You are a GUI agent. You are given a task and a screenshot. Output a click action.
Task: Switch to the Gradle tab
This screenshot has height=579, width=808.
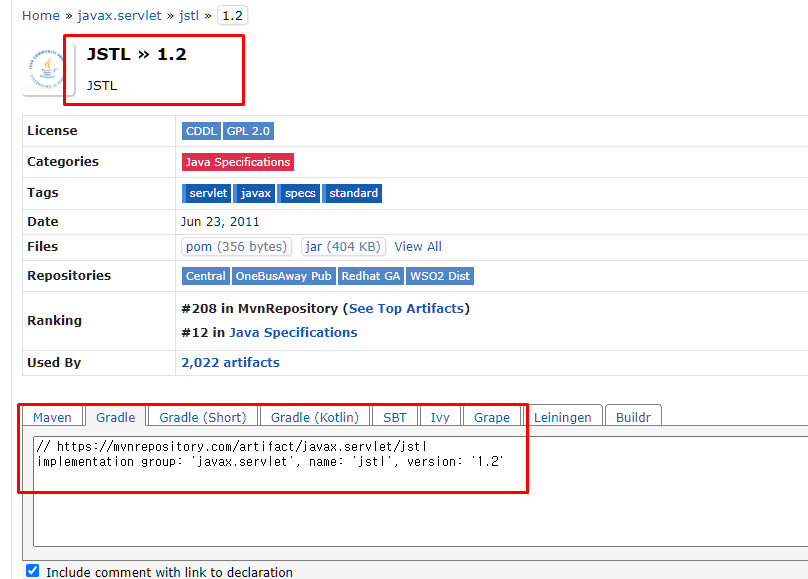click(115, 417)
